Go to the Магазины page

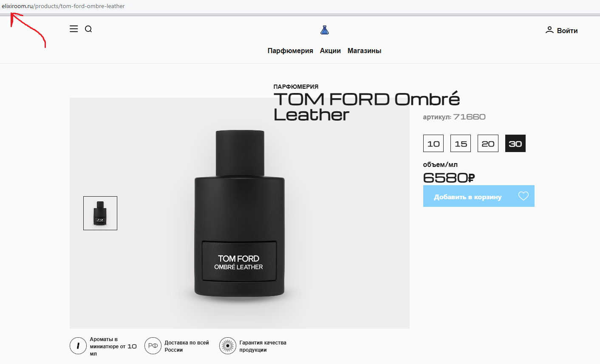[x=364, y=51]
